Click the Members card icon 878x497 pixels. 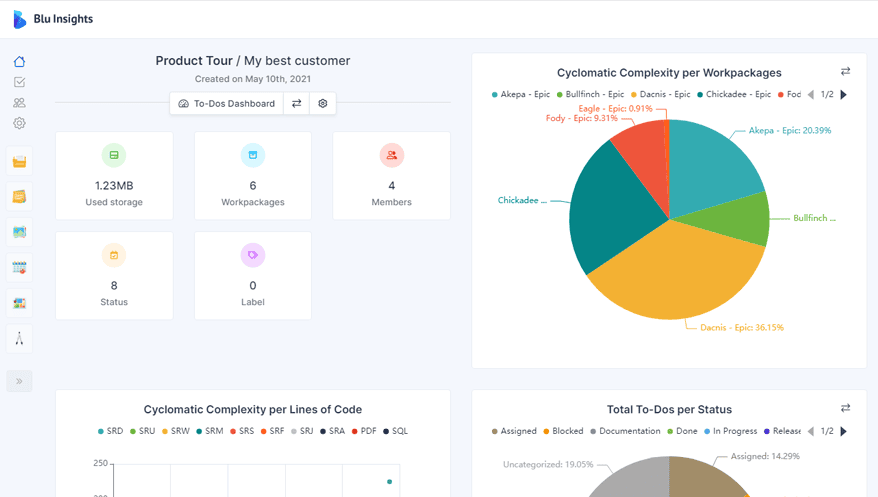click(x=391, y=155)
